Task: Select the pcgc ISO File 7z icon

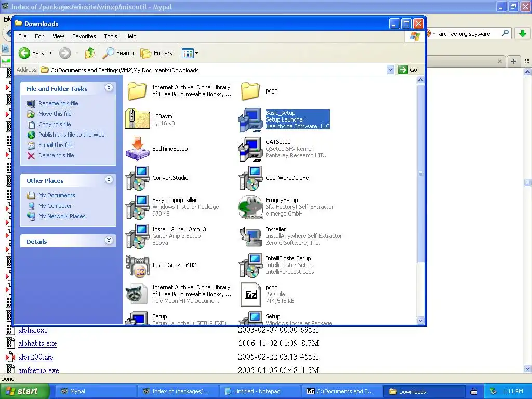Action: point(251,294)
